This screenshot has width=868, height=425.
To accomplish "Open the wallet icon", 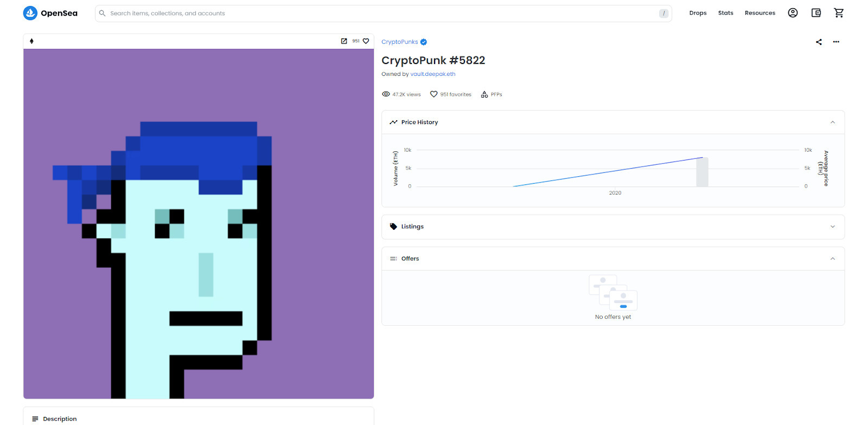I will coord(816,13).
